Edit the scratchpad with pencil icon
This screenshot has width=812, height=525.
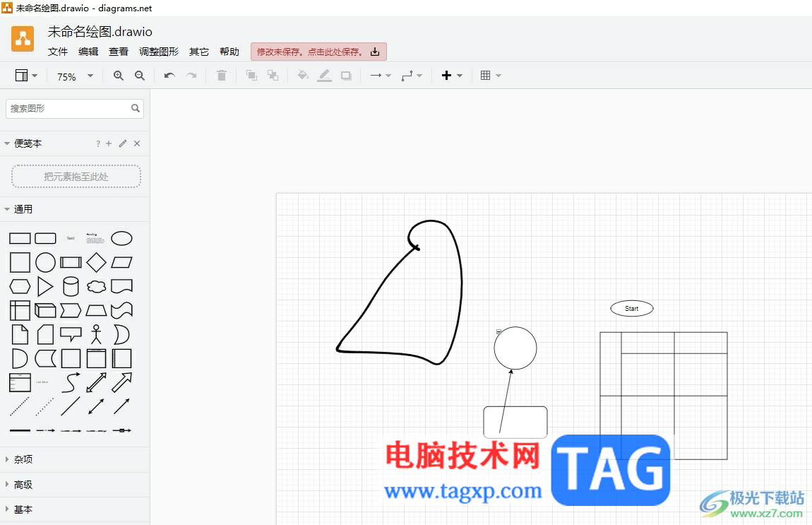coord(123,143)
